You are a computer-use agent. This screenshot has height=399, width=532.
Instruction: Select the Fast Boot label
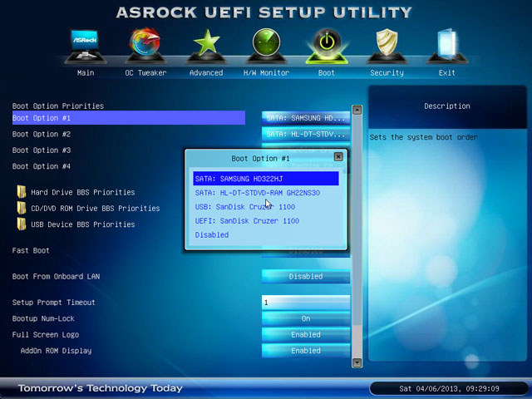(31, 250)
